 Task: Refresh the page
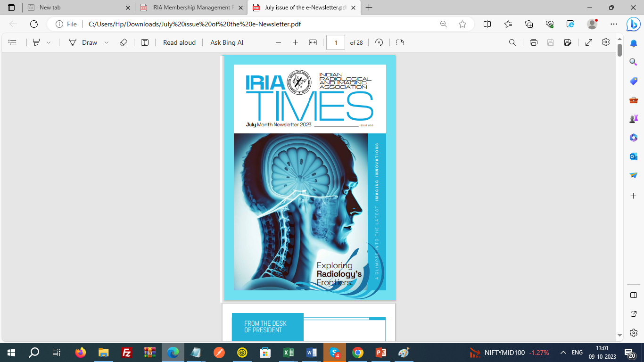[34, 24]
